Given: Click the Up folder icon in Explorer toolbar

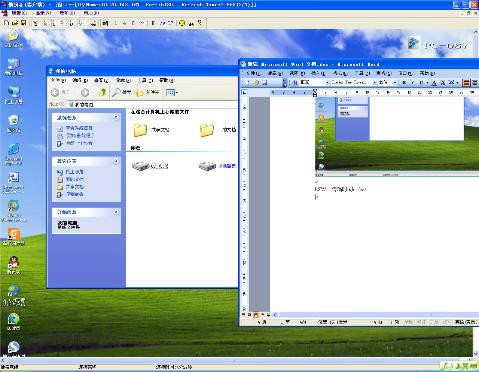Looking at the screenshot, I should [x=103, y=92].
